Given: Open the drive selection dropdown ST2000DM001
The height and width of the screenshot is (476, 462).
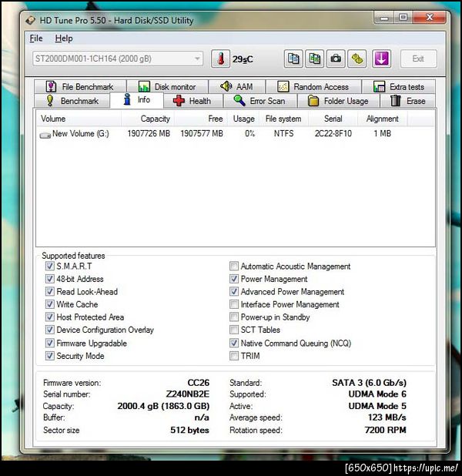Looking at the screenshot, I should pos(118,59).
